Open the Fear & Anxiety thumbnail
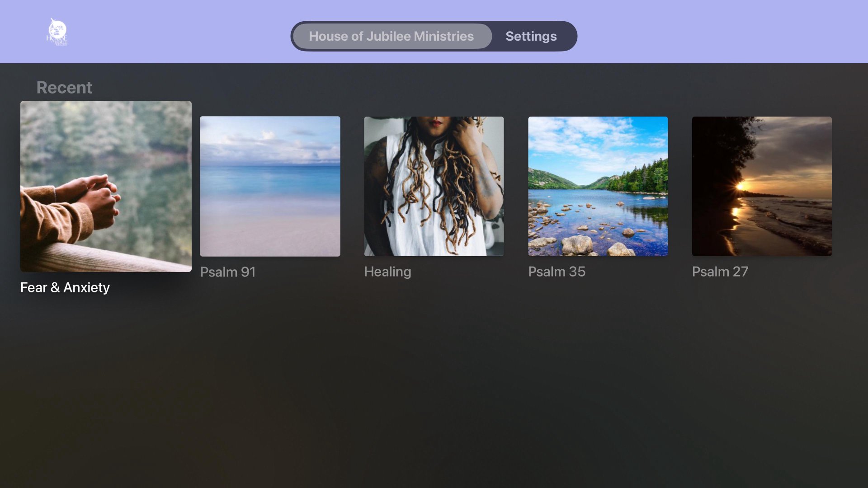 tap(106, 186)
